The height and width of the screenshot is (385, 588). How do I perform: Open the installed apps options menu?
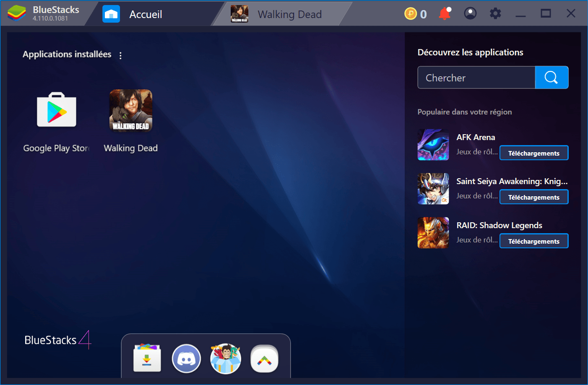coord(120,55)
